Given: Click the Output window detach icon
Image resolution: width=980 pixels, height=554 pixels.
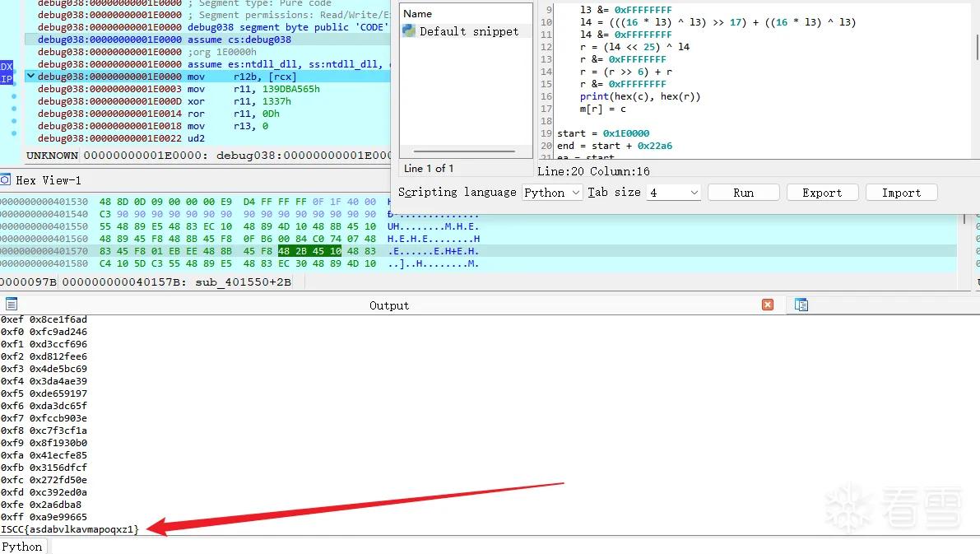Looking at the screenshot, I should coord(801,305).
